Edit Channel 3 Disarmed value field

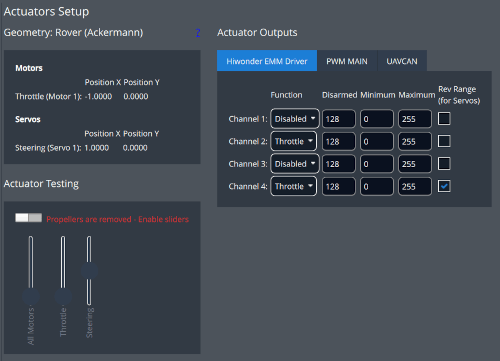[x=338, y=164]
